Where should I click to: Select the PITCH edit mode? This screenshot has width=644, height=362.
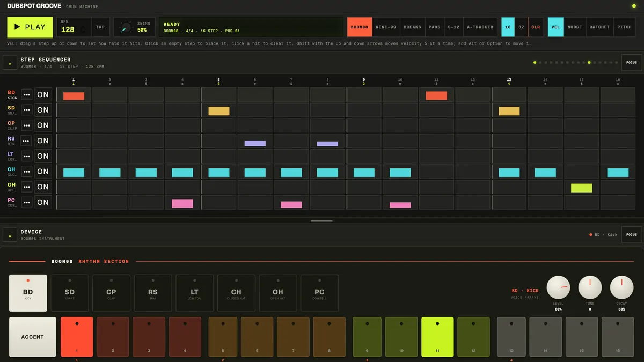pos(625,27)
